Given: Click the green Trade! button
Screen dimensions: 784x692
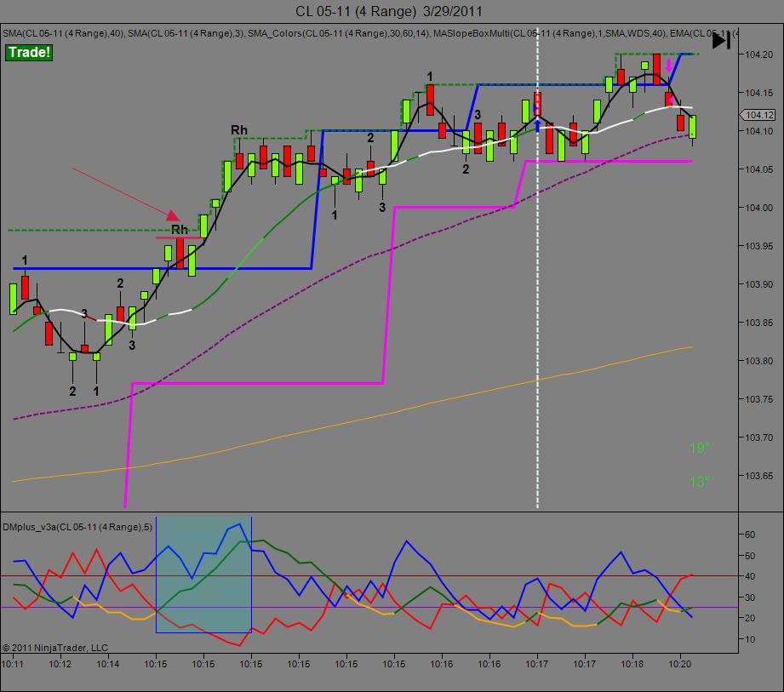Looking at the screenshot, I should pos(29,52).
